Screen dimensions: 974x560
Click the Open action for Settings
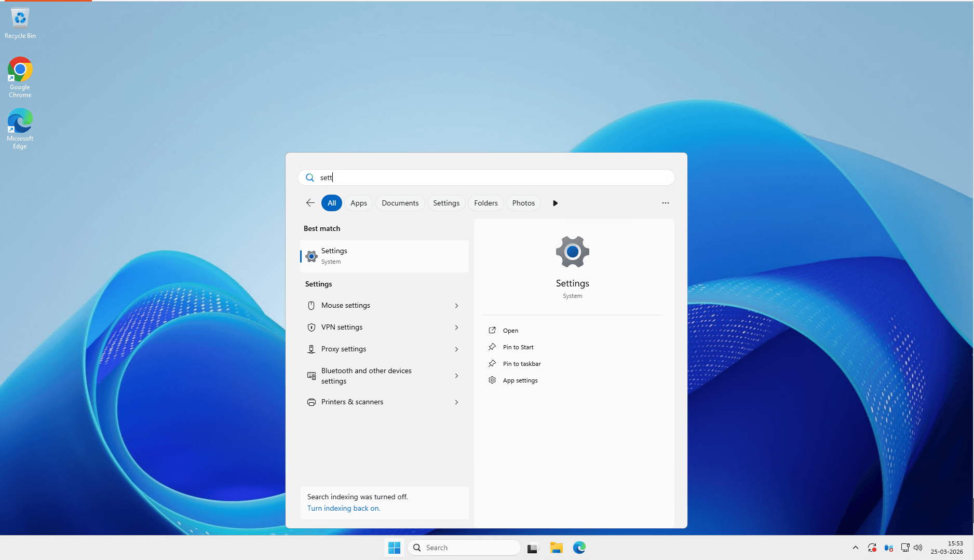pos(510,331)
